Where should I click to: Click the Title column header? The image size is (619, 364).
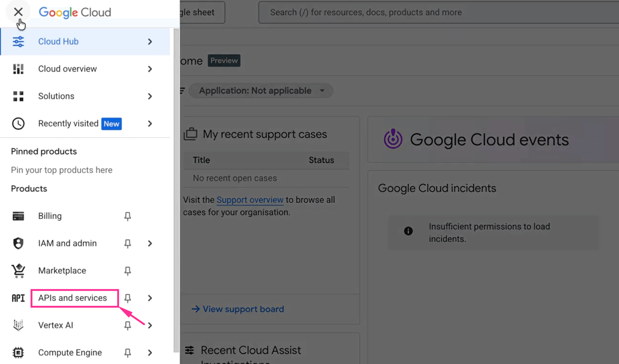pos(202,160)
